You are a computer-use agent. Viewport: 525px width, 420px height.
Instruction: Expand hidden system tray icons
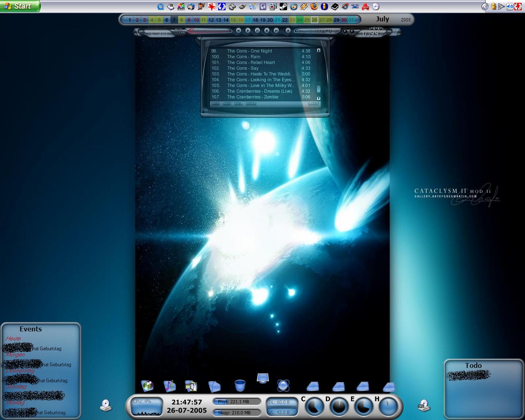(x=485, y=7)
